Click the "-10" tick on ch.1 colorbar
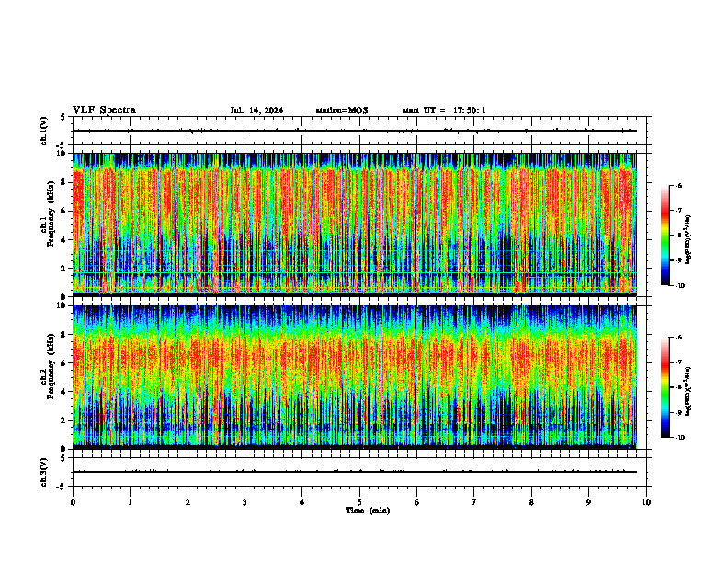Screen dimensions: 728x563 [679, 286]
